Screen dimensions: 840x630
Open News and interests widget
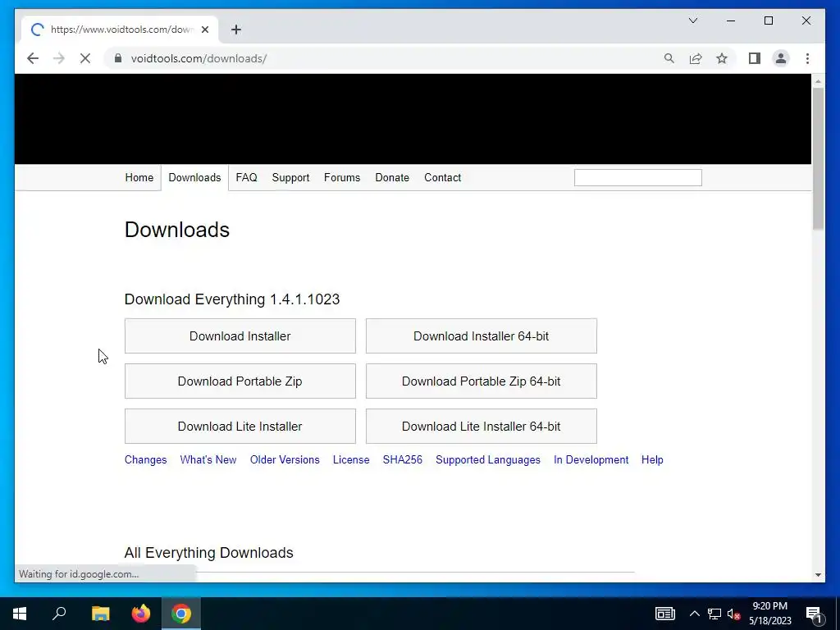coord(664,614)
